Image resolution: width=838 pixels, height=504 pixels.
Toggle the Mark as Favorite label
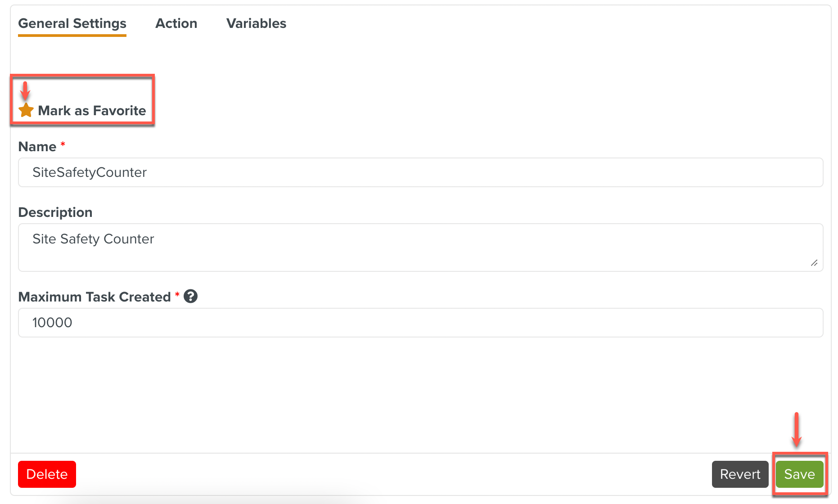[x=92, y=111]
